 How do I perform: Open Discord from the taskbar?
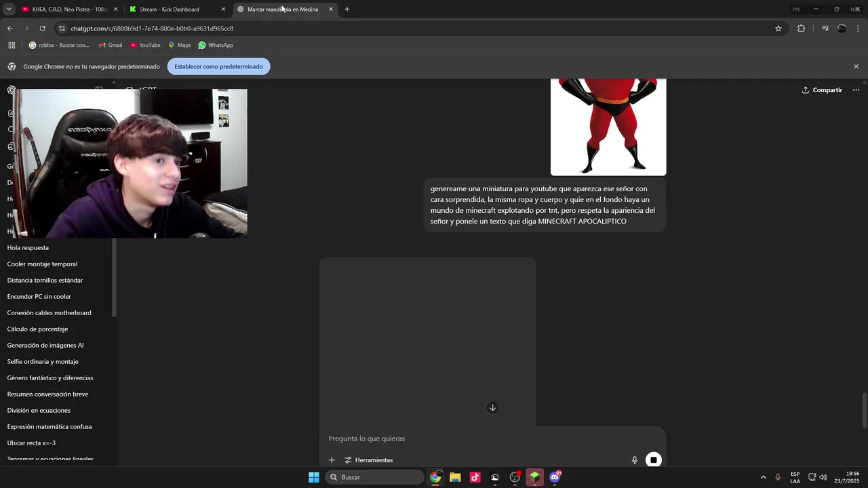pyautogui.click(x=555, y=477)
